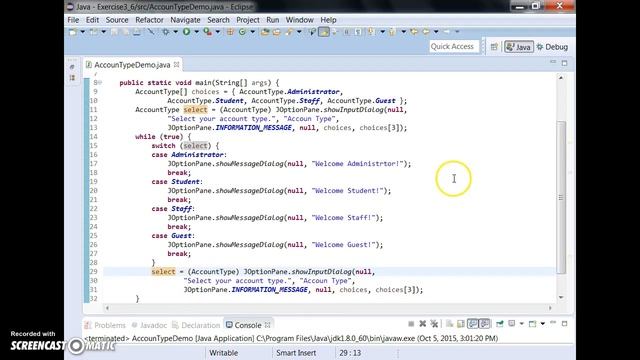Click the New Java Class icon
The height and width of the screenshot is (360, 640).
click(x=242, y=32)
